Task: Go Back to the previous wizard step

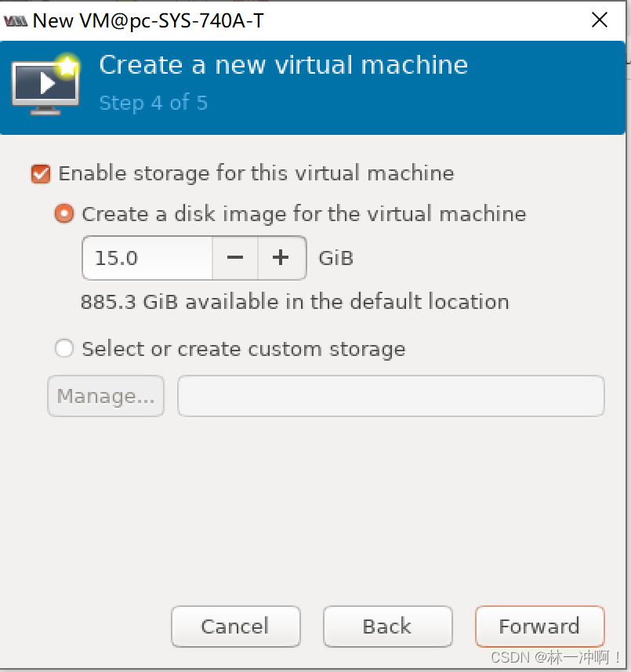Action: click(387, 626)
